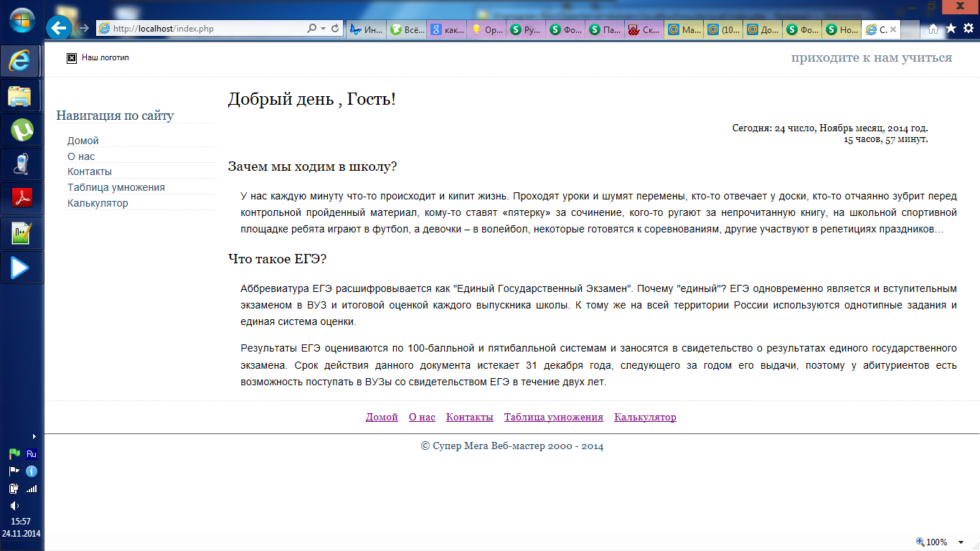Open the IE Tools gear icon

[968, 29]
